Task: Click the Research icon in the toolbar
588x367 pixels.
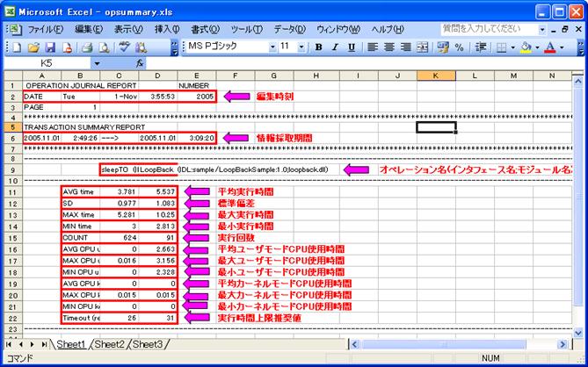Action: [x=141, y=47]
